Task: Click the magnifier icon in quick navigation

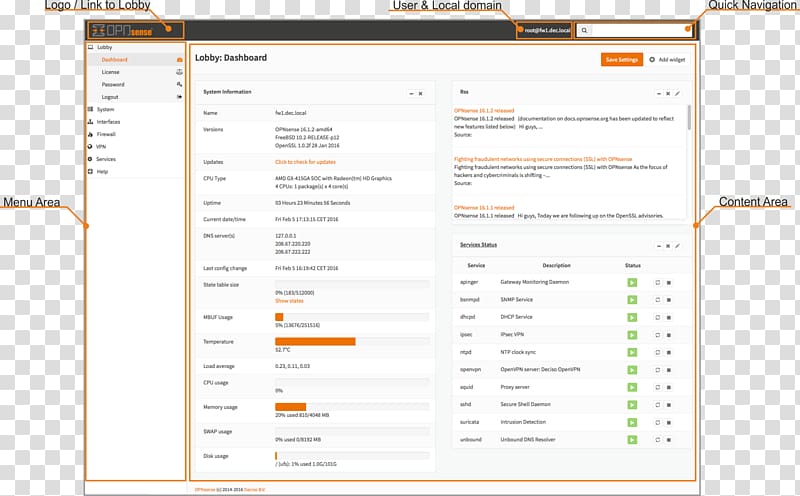Action: pos(584,31)
